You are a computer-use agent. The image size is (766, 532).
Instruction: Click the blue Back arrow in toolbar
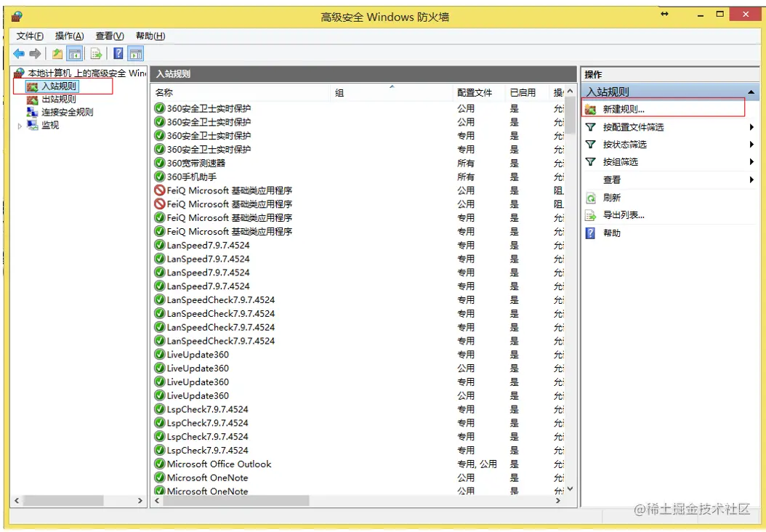(19, 54)
